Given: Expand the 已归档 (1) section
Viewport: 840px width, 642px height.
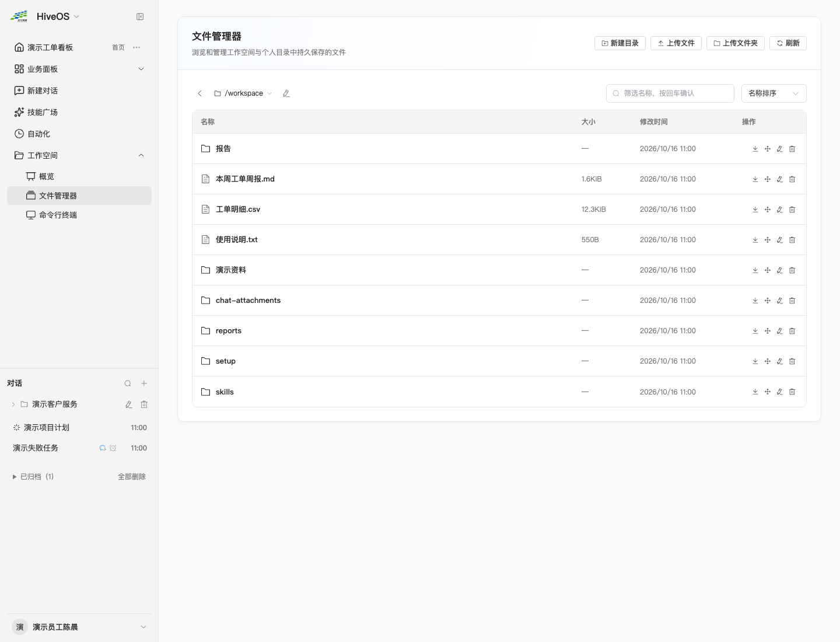Looking at the screenshot, I should pos(33,477).
